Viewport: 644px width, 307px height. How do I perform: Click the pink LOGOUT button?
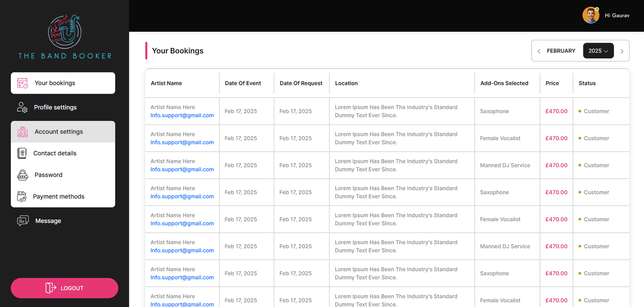tap(64, 288)
